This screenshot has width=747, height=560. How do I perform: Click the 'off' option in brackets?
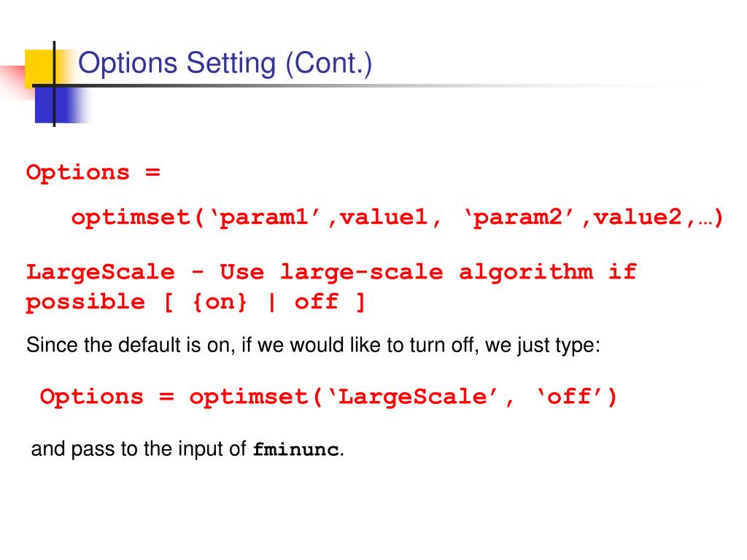pos(317,302)
